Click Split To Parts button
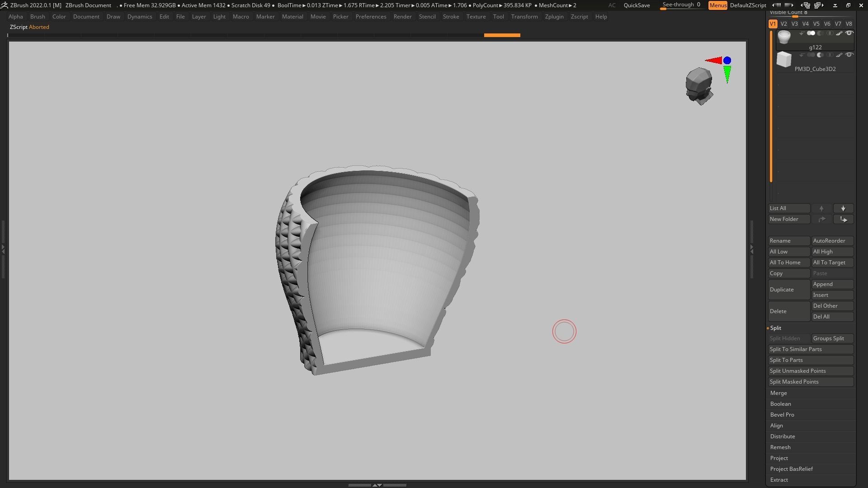 click(811, 360)
